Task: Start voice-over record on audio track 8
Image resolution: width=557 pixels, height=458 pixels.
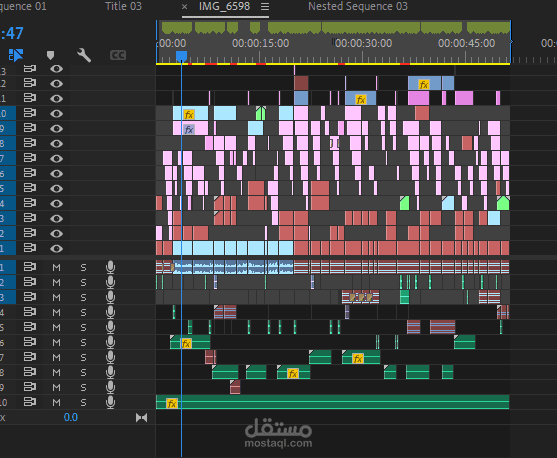Action: (x=110, y=372)
